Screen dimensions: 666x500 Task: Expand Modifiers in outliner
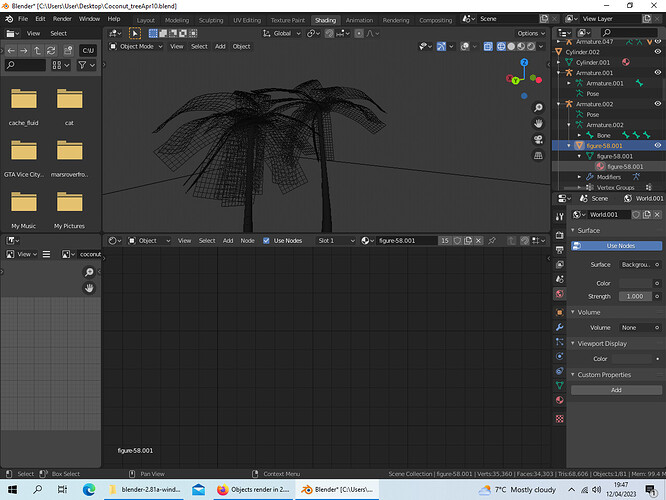click(579, 177)
